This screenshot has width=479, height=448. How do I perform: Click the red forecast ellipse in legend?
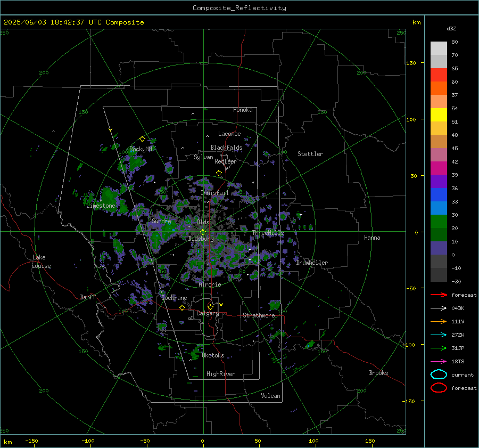[439, 388]
